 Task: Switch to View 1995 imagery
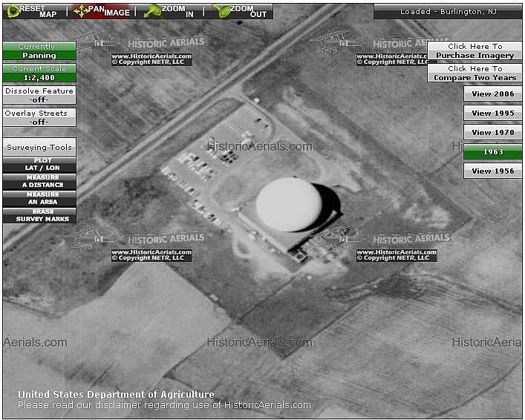coord(493,114)
